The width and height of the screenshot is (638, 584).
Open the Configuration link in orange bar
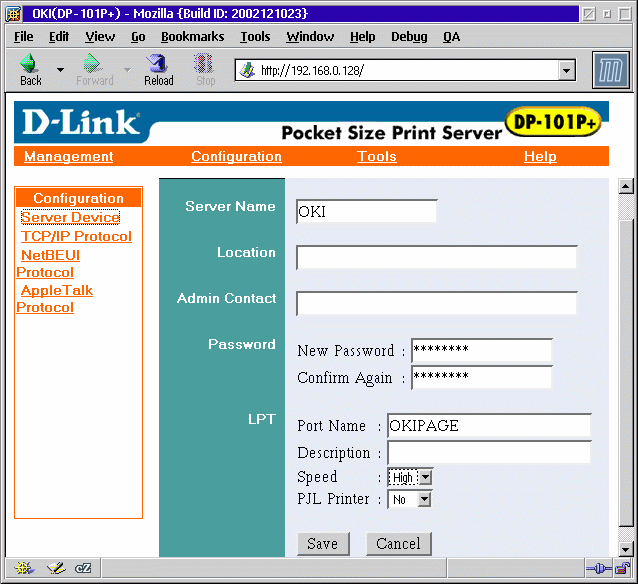[x=236, y=156]
